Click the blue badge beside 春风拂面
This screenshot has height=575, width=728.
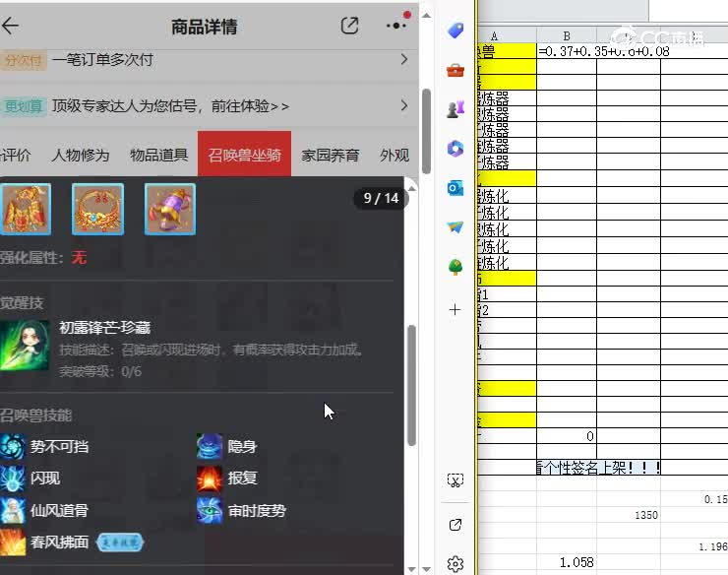120,543
